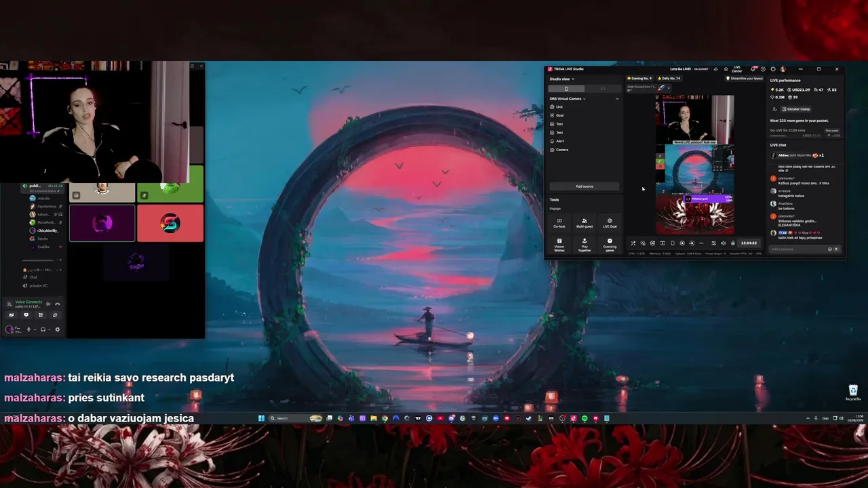Screen dimensions: 868x488
Task: Toggle the Discord camera in the voice panel
Action: [x=12, y=315]
